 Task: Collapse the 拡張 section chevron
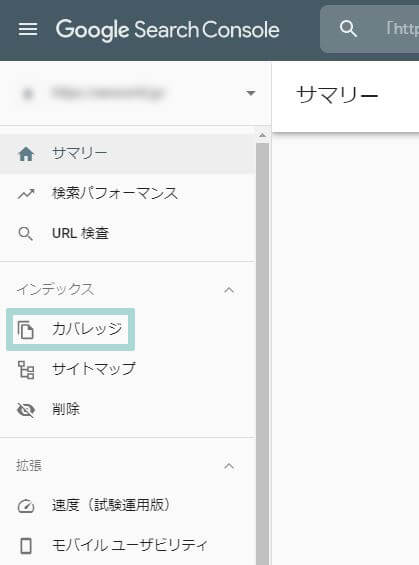pos(229,466)
